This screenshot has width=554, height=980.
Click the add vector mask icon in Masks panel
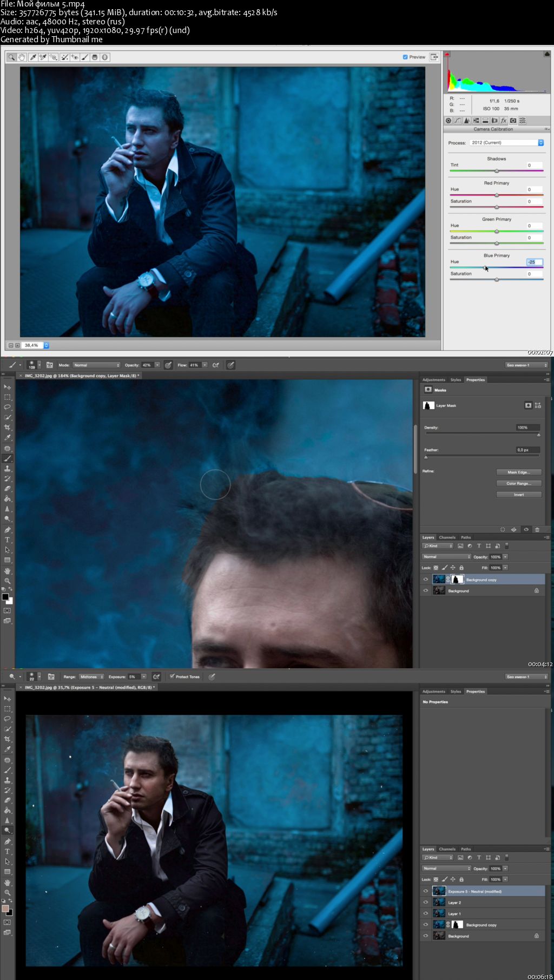pyautogui.click(x=538, y=405)
